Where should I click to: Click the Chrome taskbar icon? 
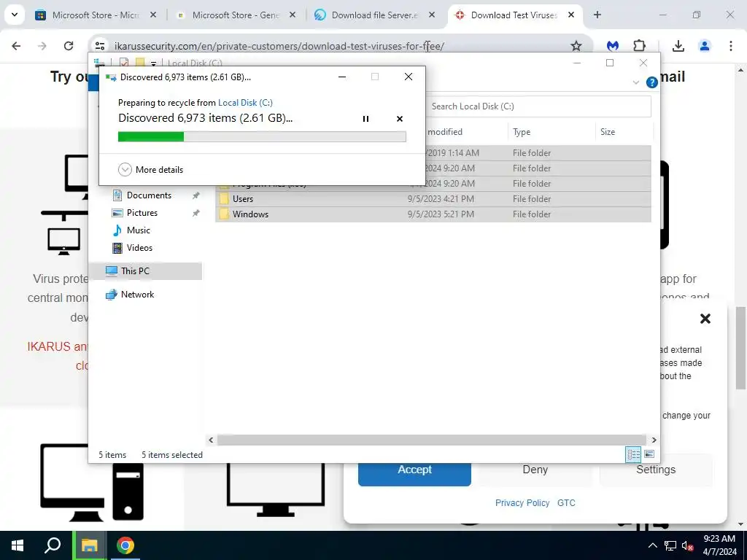pos(125,545)
